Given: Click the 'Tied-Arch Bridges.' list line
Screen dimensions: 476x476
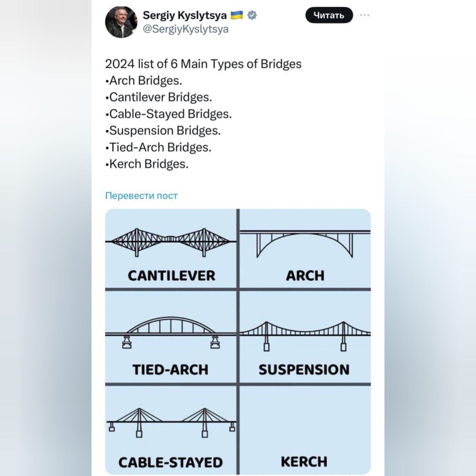Looking at the screenshot, I should [158, 147].
